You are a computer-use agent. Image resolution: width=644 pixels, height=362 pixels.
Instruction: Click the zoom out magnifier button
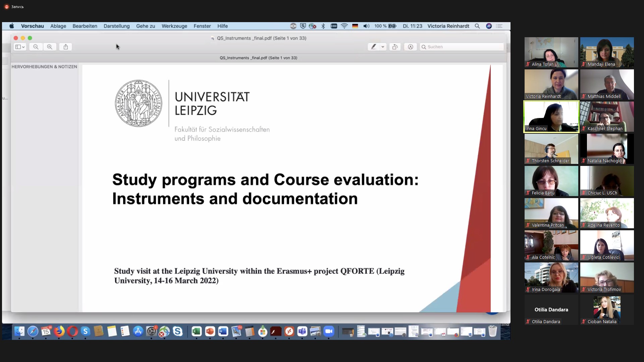click(x=36, y=47)
